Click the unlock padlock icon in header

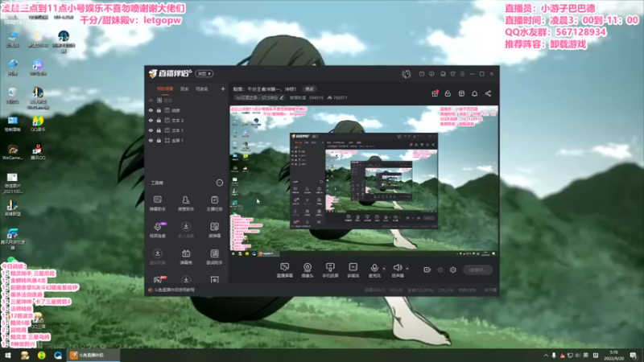coord(448,93)
